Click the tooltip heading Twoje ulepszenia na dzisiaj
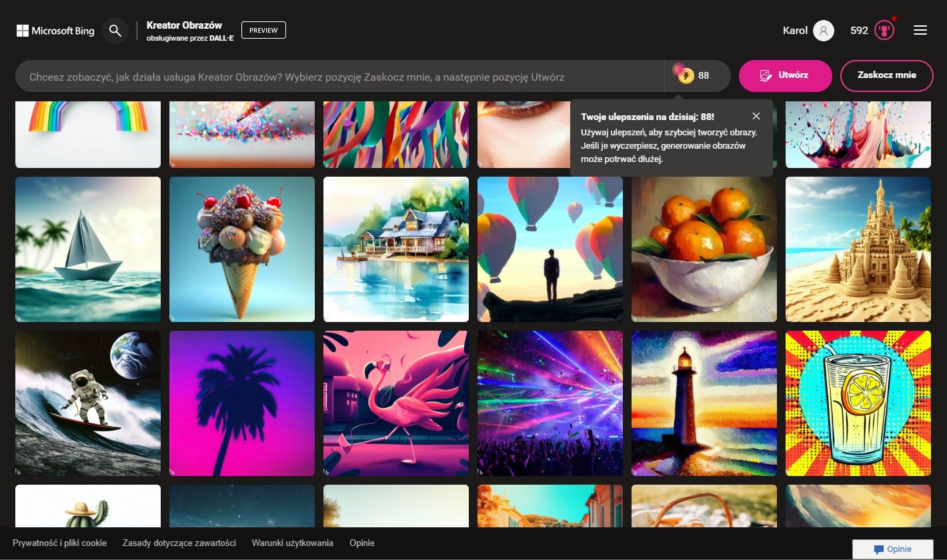947x560 pixels. pyautogui.click(x=648, y=116)
